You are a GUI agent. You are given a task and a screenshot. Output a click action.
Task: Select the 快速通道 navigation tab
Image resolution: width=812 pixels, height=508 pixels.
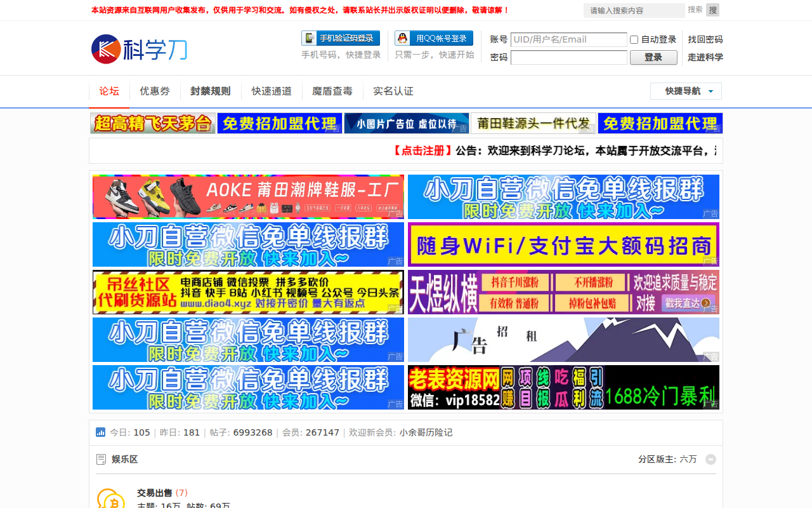click(272, 91)
